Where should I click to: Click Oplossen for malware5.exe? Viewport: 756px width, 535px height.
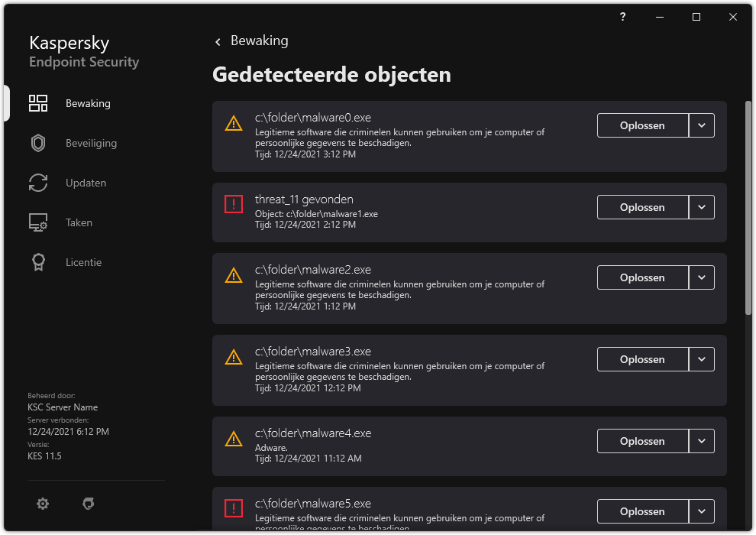642,511
